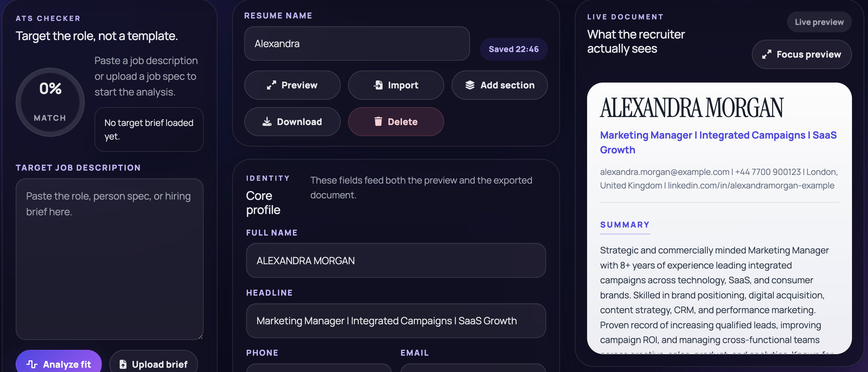
Task: Click the Full Name field ALEXANDRA MORGAN
Action: click(396, 261)
